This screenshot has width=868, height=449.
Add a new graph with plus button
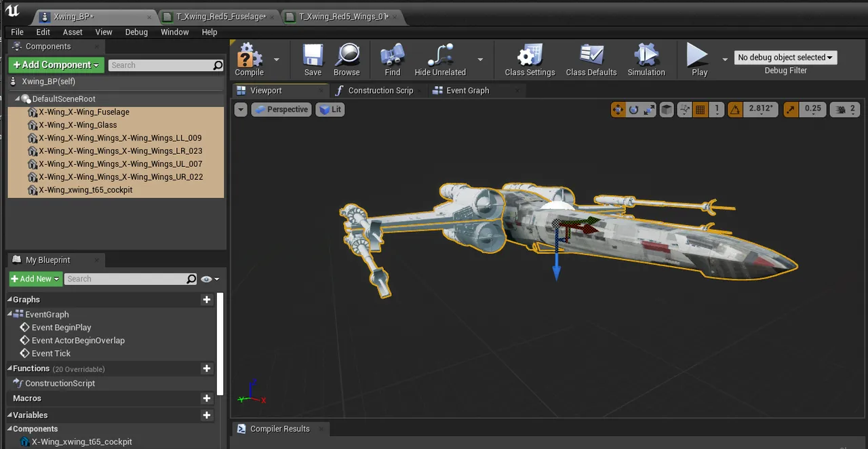point(207,299)
